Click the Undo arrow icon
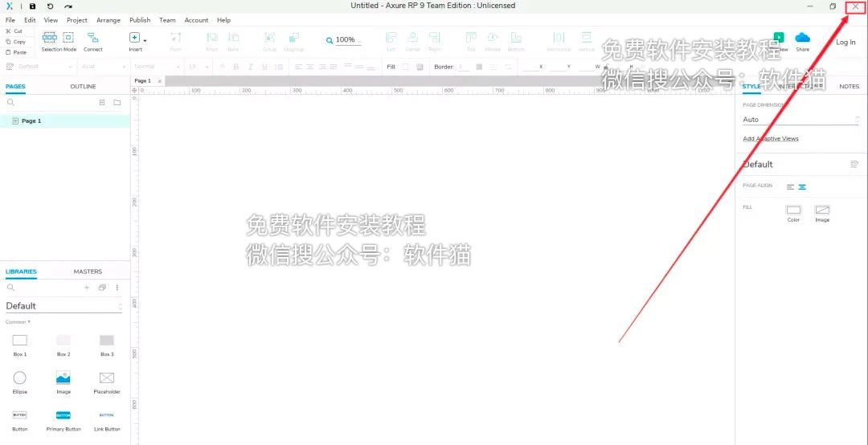This screenshot has height=445, width=868. [x=51, y=6]
